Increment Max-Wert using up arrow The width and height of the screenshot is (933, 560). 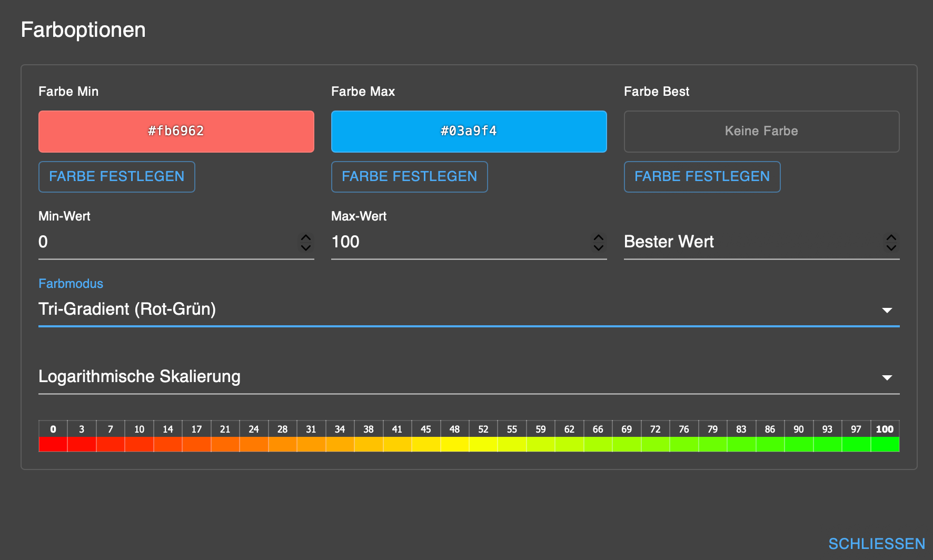click(x=599, y=237)
